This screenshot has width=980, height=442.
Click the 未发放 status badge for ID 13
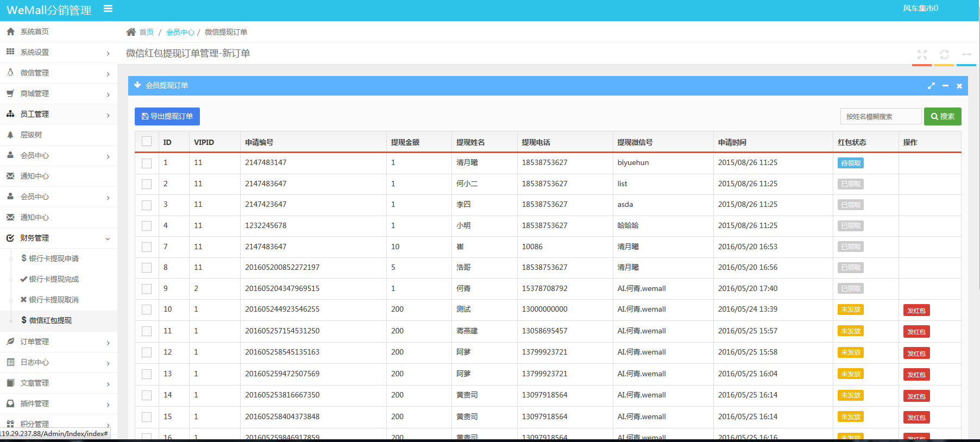coord(850,374)
